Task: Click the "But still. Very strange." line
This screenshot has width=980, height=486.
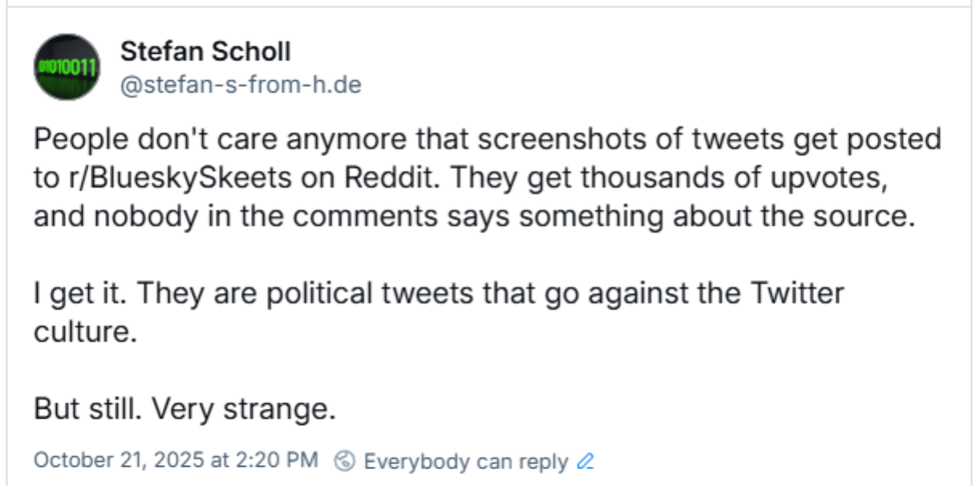Action: click(x=184, y=409)
